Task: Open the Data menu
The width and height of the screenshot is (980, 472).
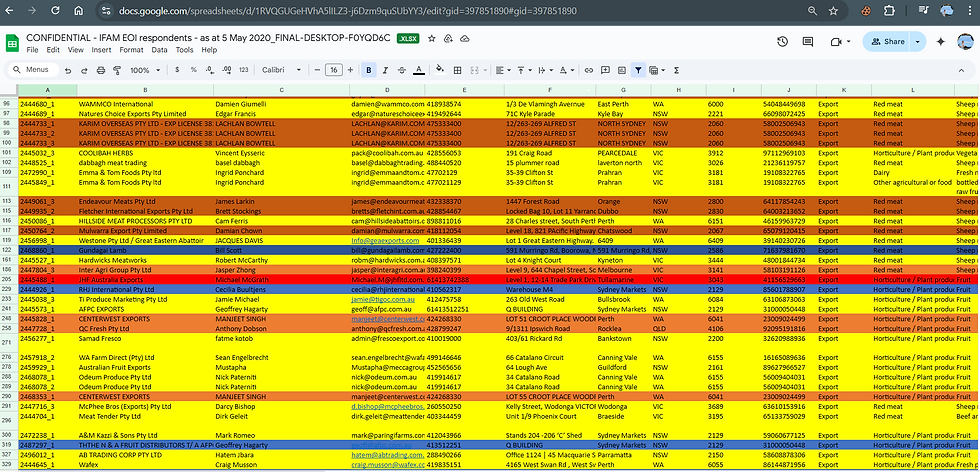Action: tap(159, 50)
